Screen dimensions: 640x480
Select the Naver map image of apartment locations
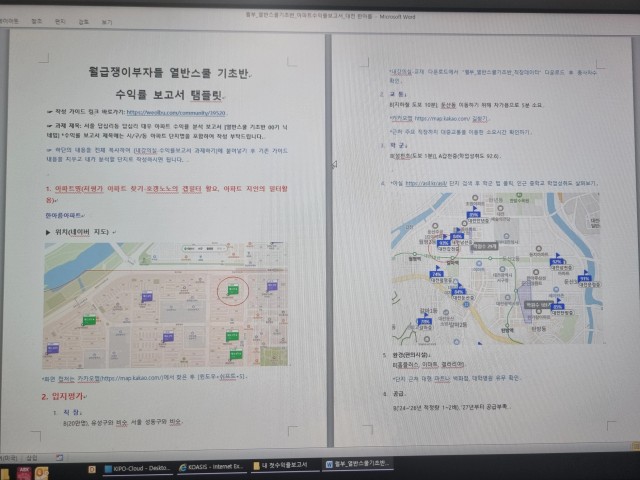coord(166,305)
